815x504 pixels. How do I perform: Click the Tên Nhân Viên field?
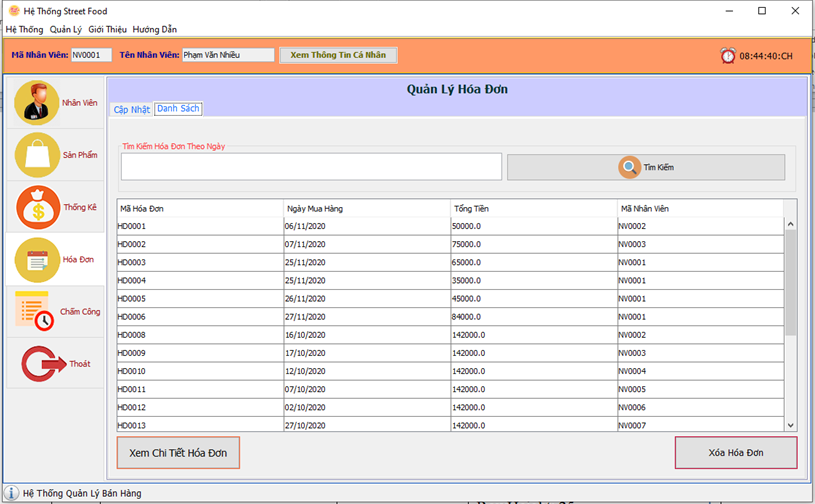[x=228, y=55]
